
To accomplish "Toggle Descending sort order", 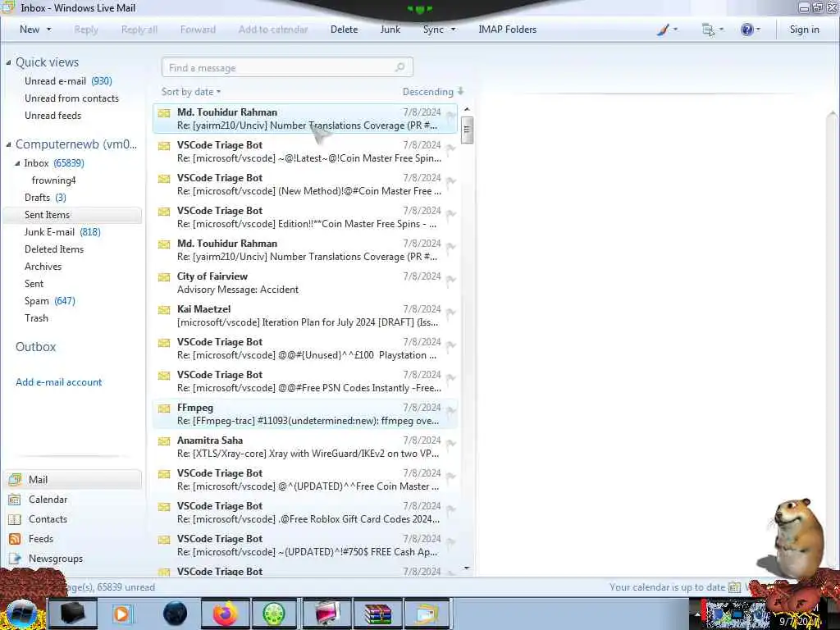I will pyautogui.click(x=433, y=92).
